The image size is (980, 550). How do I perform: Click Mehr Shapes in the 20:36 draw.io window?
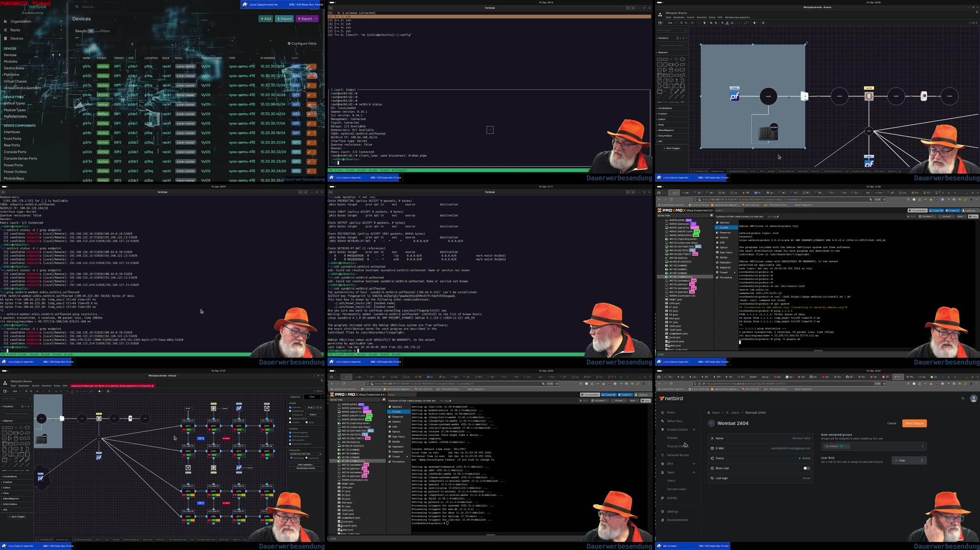(672, 148)
